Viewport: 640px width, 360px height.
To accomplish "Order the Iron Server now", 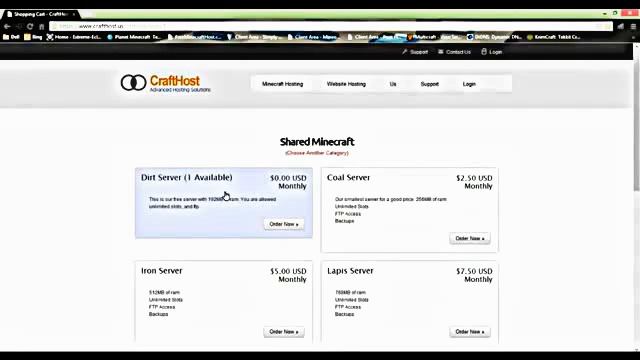I will 284,332.
